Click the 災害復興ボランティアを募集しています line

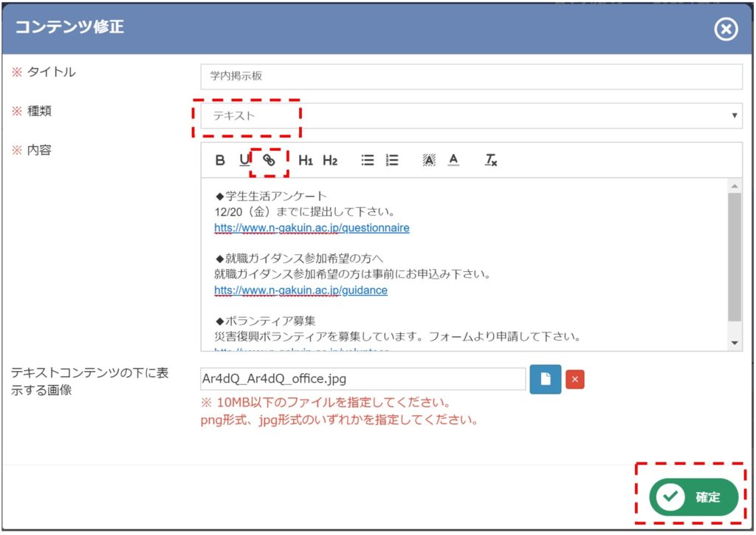(x=398, y=336)
